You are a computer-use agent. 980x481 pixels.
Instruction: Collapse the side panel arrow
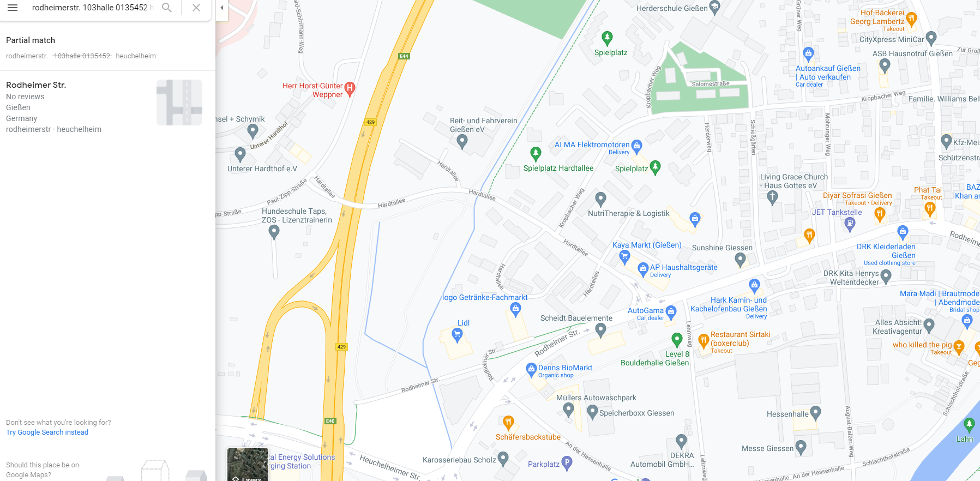pos(221,8)
